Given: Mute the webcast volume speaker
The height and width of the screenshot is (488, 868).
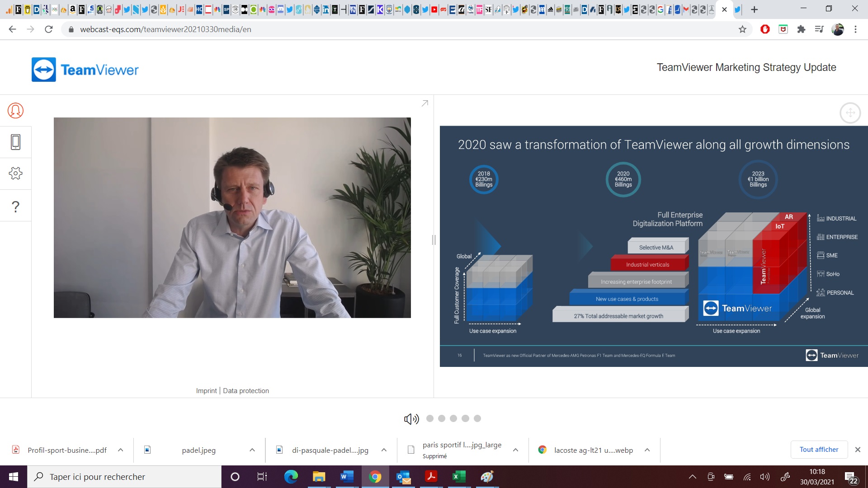Looking at the screenshot, I should 411,419.
